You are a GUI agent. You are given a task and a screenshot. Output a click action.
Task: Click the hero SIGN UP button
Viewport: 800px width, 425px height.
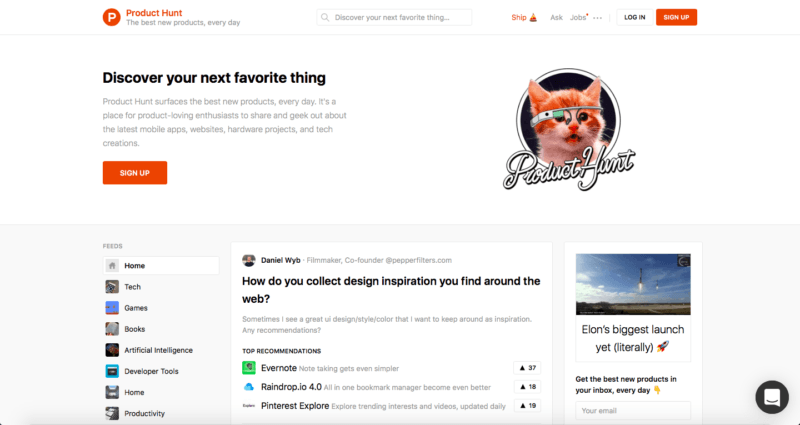coord(135,173)
